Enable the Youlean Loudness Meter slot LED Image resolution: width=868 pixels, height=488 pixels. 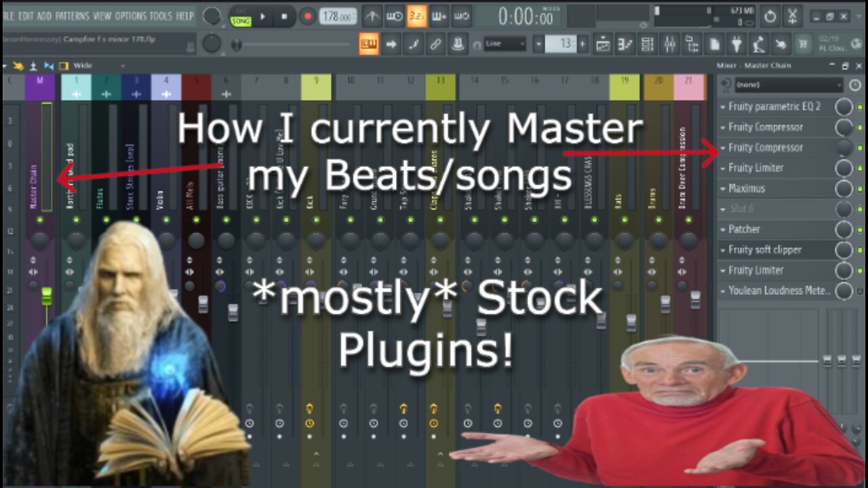(861, 291)
